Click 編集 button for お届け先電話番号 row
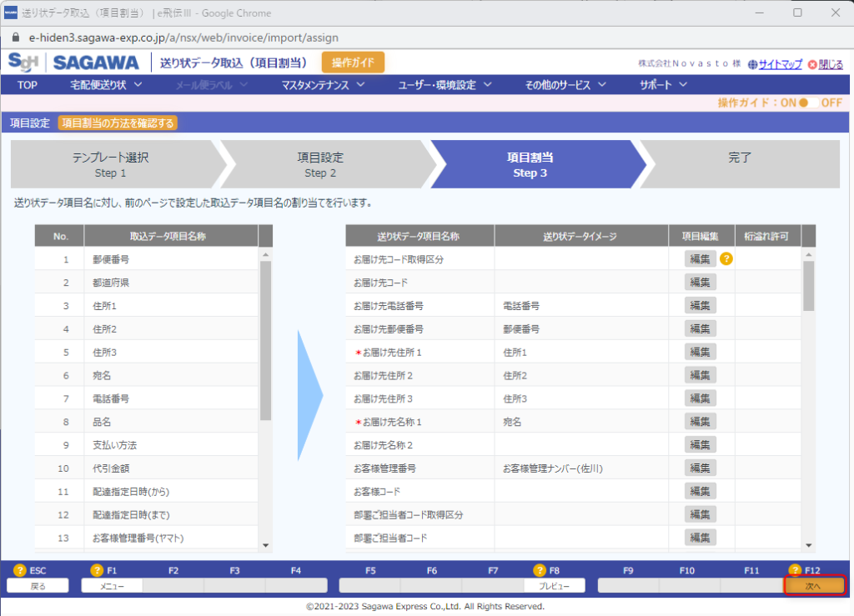This screenshot has width=854, height=616. tap(699, 306)
